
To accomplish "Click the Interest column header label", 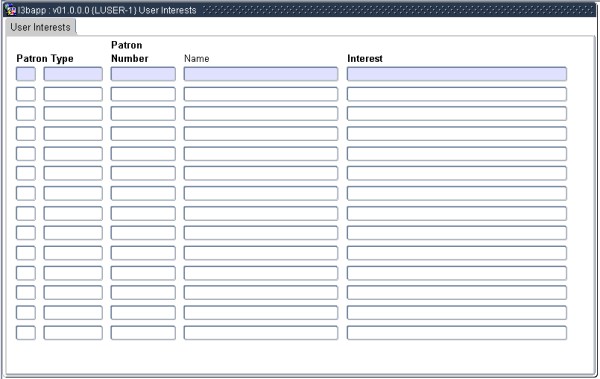I will pos(365,59).
